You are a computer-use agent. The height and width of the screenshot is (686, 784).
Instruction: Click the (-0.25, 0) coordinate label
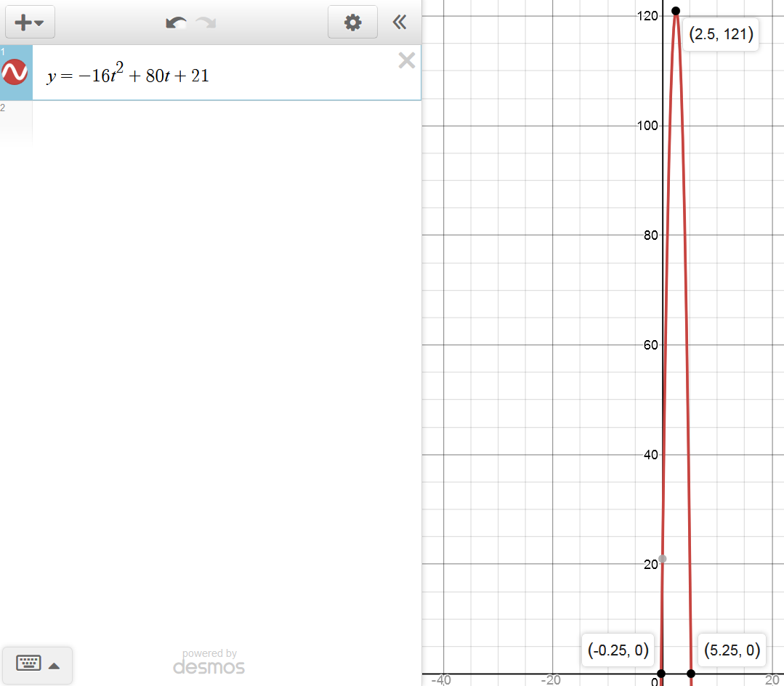(x=618, y=650)
